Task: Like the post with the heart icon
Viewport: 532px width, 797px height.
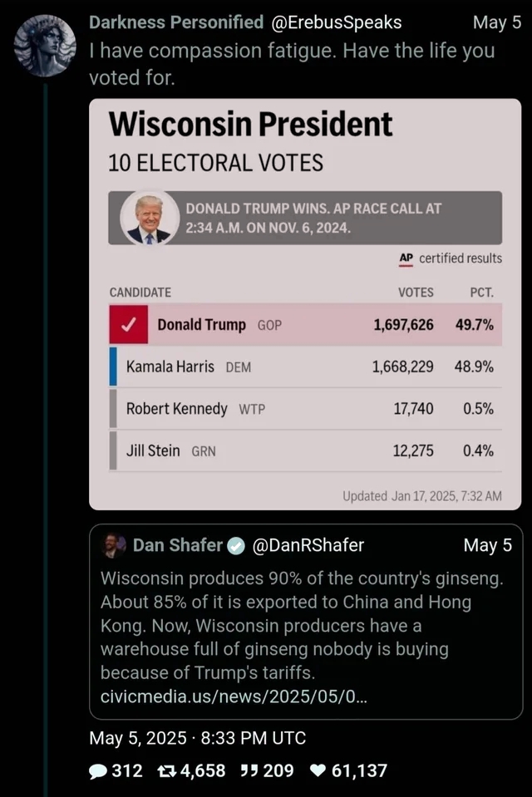Action: (318, 771)
